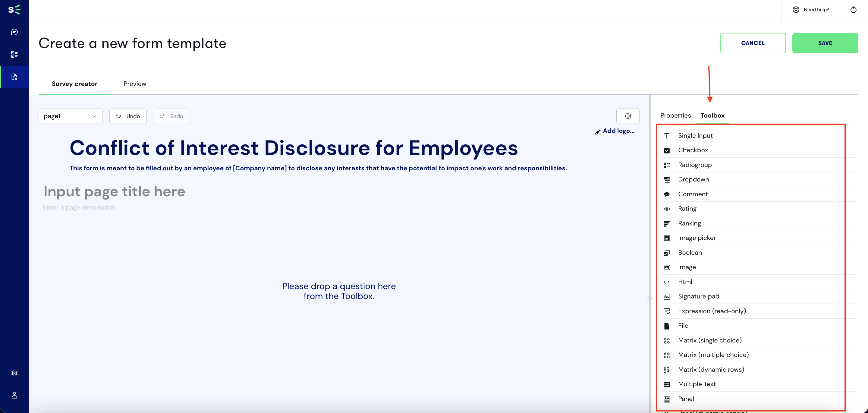
Task: Click the Single Input tool icon
Action: pos(666,136)
